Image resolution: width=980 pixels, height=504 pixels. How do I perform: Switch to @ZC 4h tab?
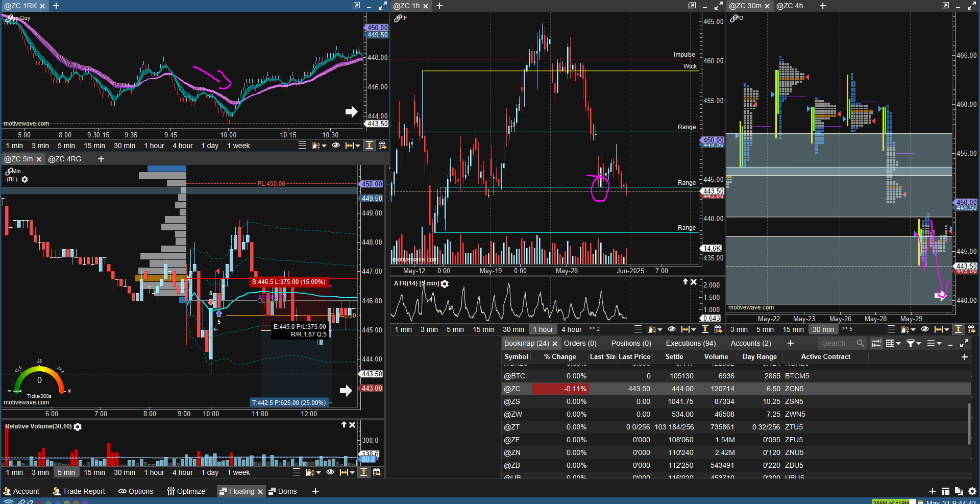click(x=790, y=6)
